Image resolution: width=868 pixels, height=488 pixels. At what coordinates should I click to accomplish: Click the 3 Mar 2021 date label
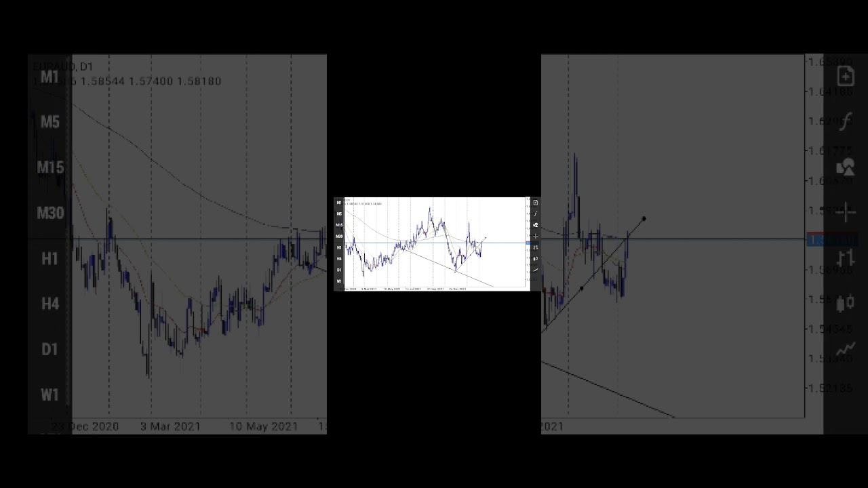pos(170,426)
